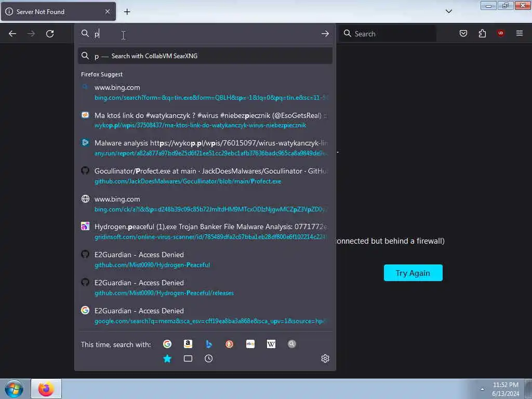
Task: Click the forward navigation arrow
Action: 31,34
